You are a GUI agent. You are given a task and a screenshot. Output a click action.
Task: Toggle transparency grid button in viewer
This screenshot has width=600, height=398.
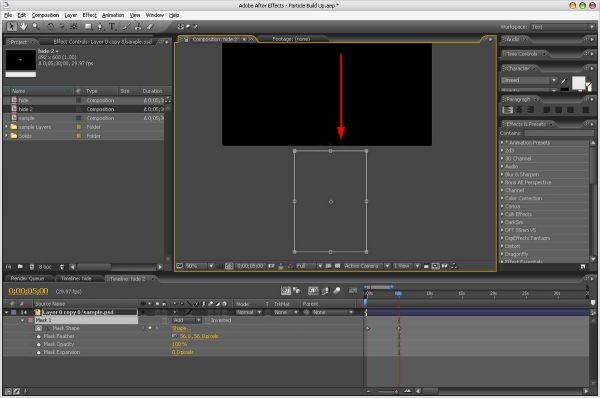click(338, 266)
